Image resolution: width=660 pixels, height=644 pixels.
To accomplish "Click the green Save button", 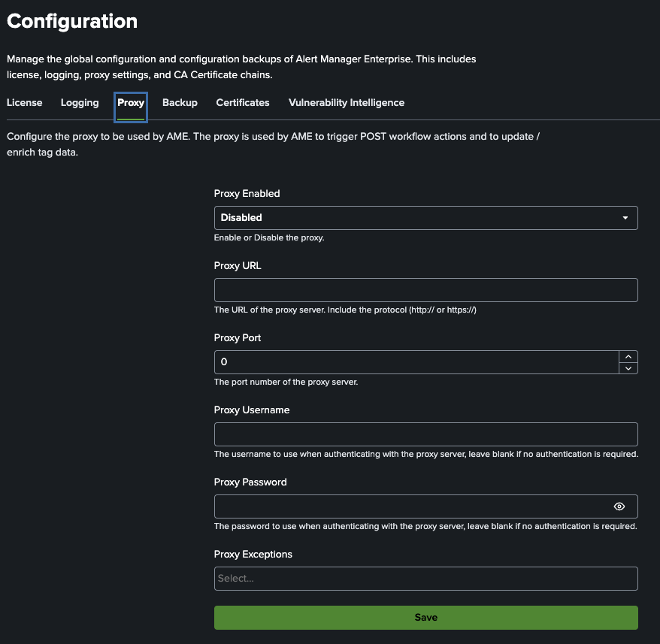I will pyautogui.click(x=425, y=617).
